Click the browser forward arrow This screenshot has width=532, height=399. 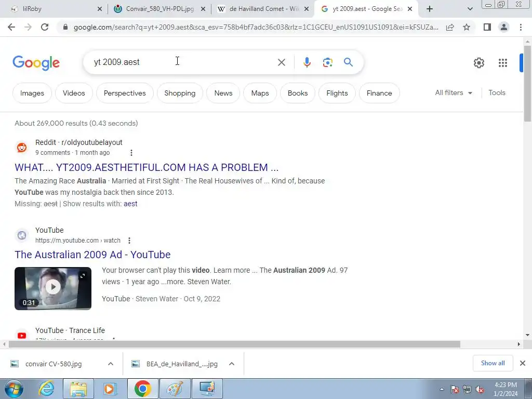28,27
